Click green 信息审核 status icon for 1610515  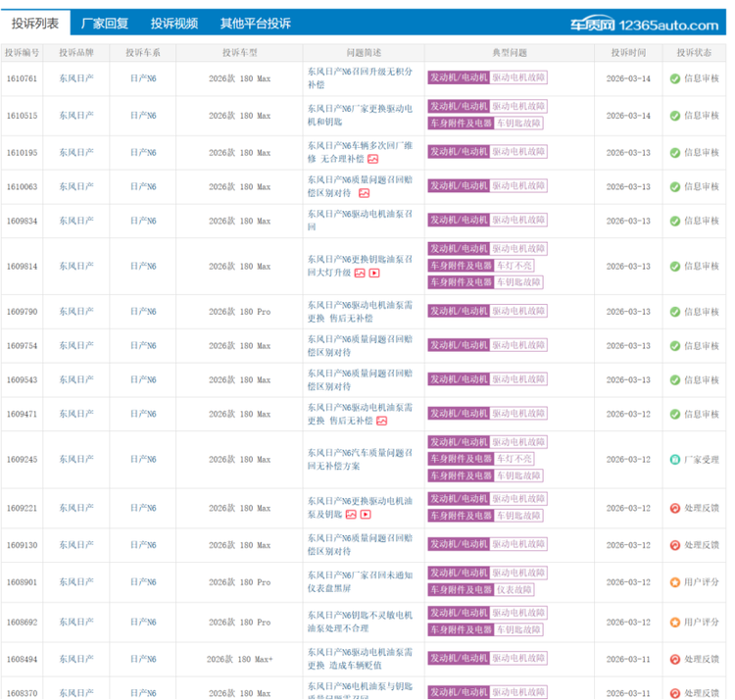674,116
